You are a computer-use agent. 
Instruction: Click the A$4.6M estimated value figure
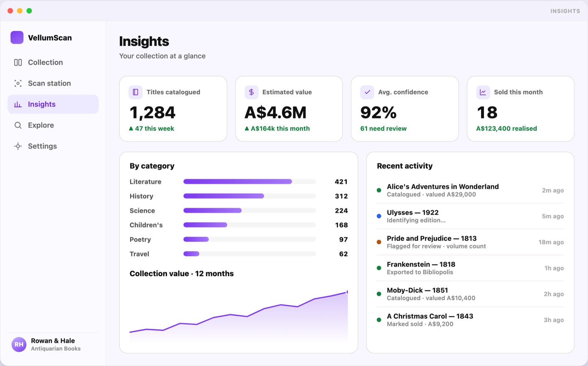point(276,113)
